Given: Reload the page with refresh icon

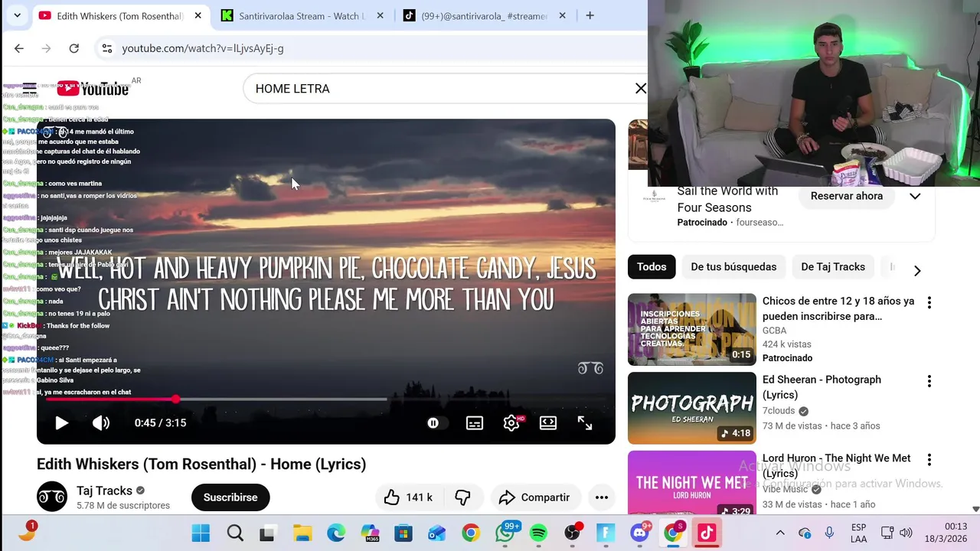Looking at the screenshot, I should (x=74, y=48).
